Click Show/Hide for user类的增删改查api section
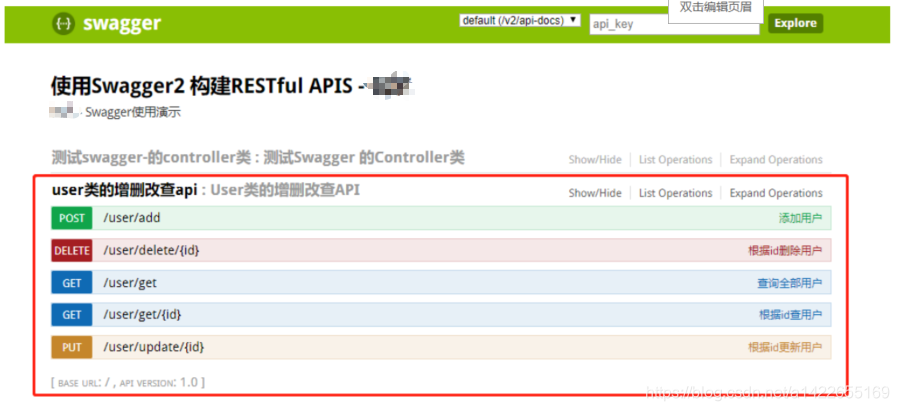This screenshot has width=899, height=411. click(x=595, y=193)
